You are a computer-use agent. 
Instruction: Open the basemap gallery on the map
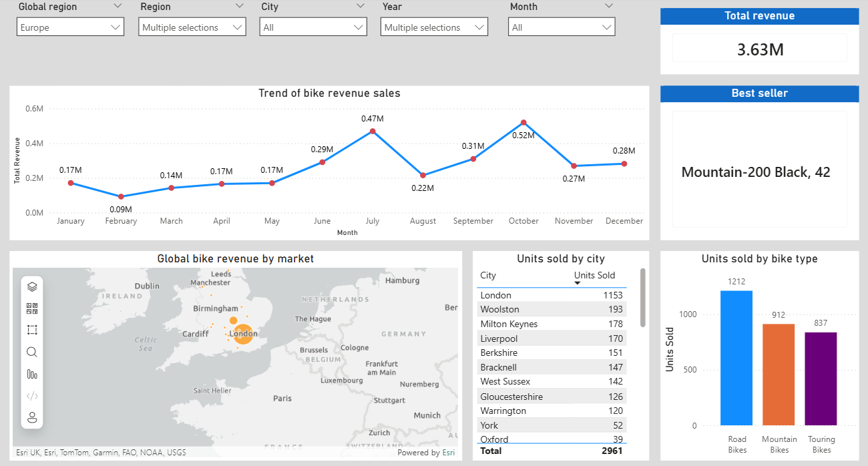pyautogui.click(x=31, y=307)
